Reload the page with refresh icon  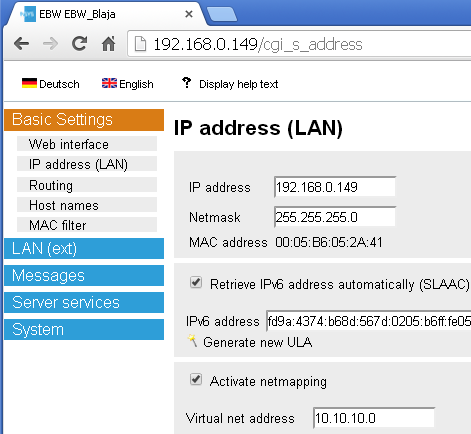80,43
